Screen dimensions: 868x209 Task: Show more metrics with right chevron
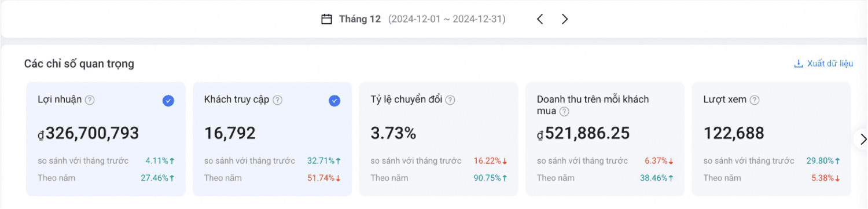click(863, 139)
